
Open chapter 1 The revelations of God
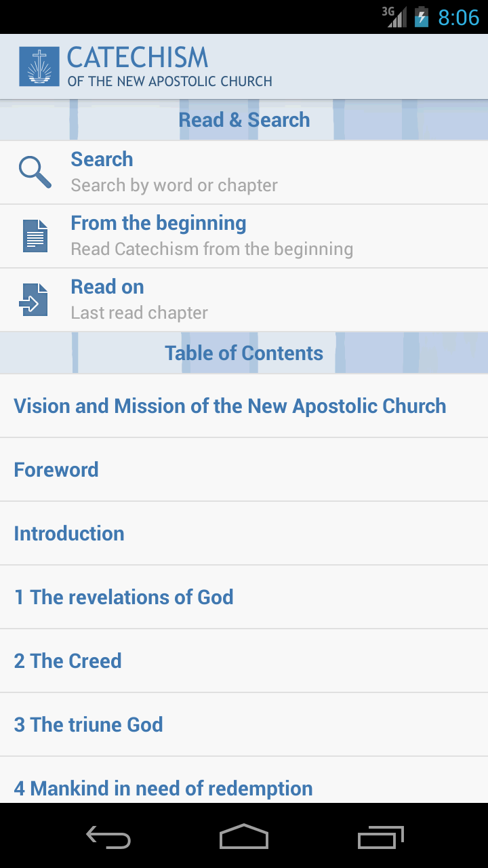click(244, 597)
